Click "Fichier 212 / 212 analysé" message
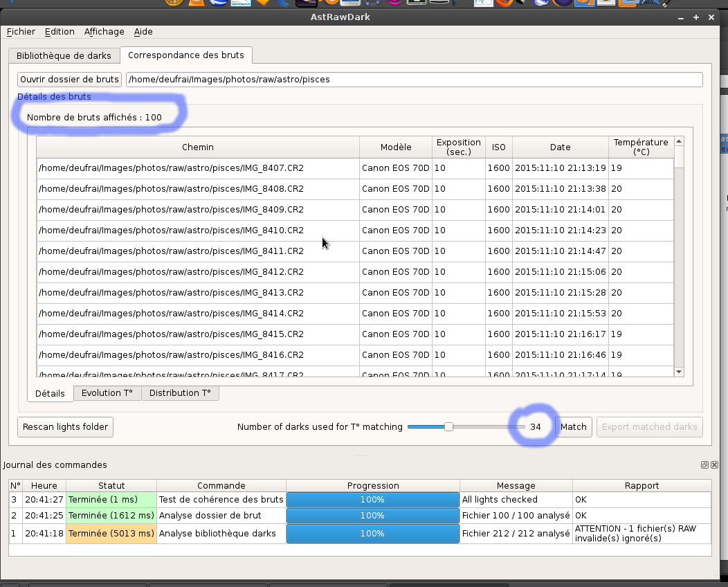This screenshot has height=587, width=728. 516,534
